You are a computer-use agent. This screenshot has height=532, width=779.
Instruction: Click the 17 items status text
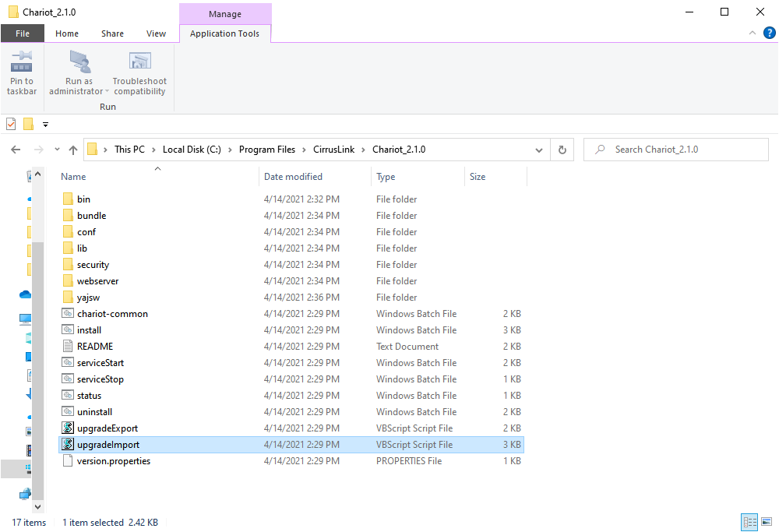pyautogui.click(x=29, y=523)
